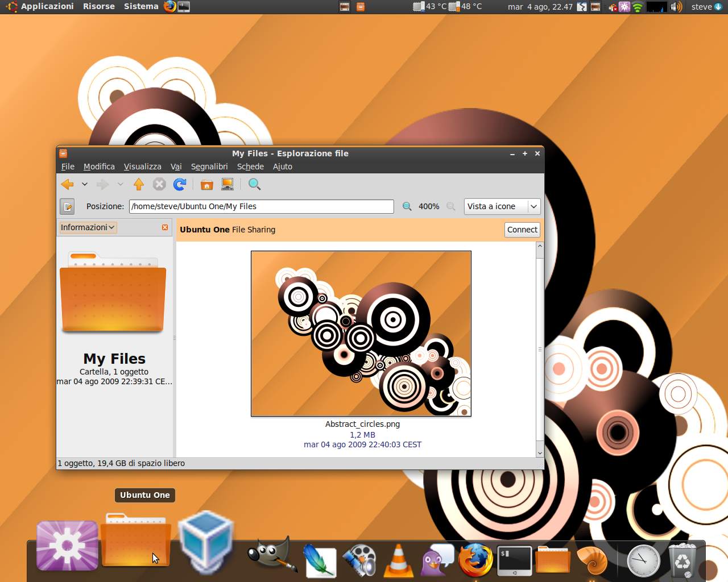Toggle text-based location entry
The height and width of the screenshot is (582, 728).
tap(67, 206)
